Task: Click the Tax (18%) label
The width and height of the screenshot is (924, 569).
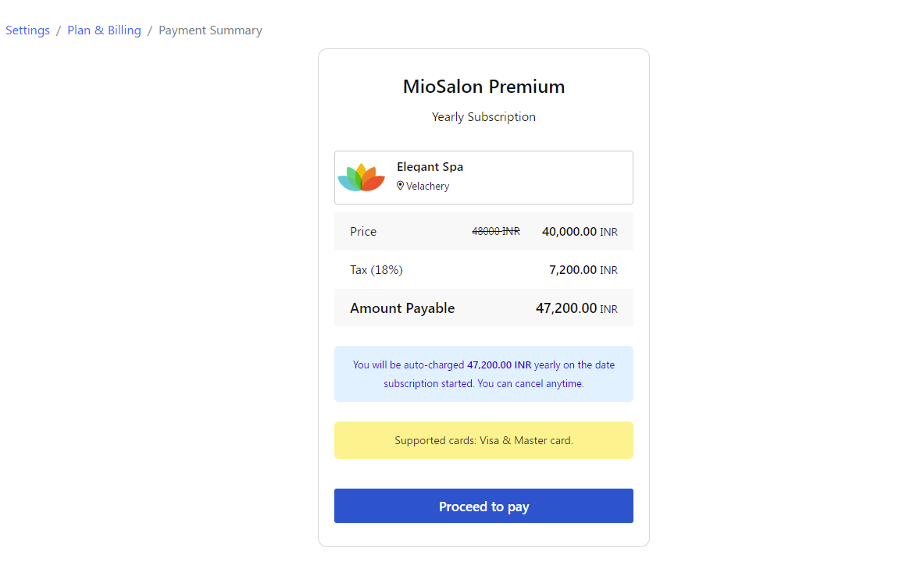Action: [x=376, y=270]
